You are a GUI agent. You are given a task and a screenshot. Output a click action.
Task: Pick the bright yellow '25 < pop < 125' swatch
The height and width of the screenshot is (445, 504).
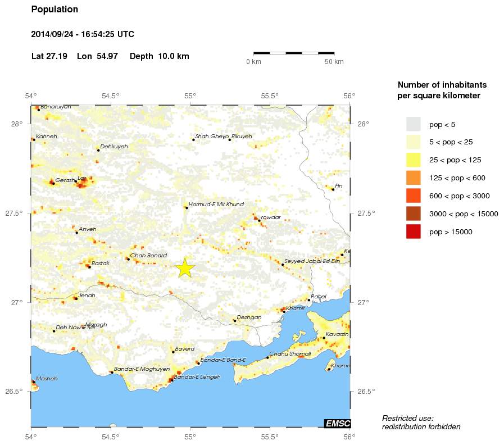[x=414, y=160]
